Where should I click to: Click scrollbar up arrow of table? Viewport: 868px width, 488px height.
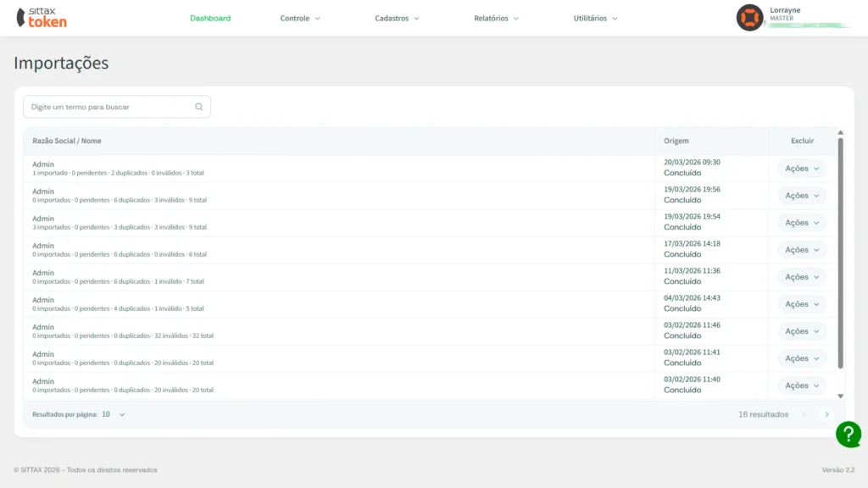tap(840, 133)
